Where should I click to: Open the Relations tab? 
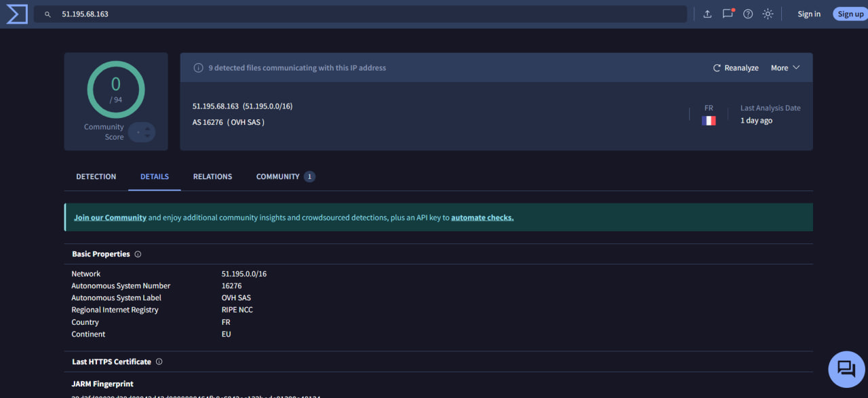click(x=212, y=176)
